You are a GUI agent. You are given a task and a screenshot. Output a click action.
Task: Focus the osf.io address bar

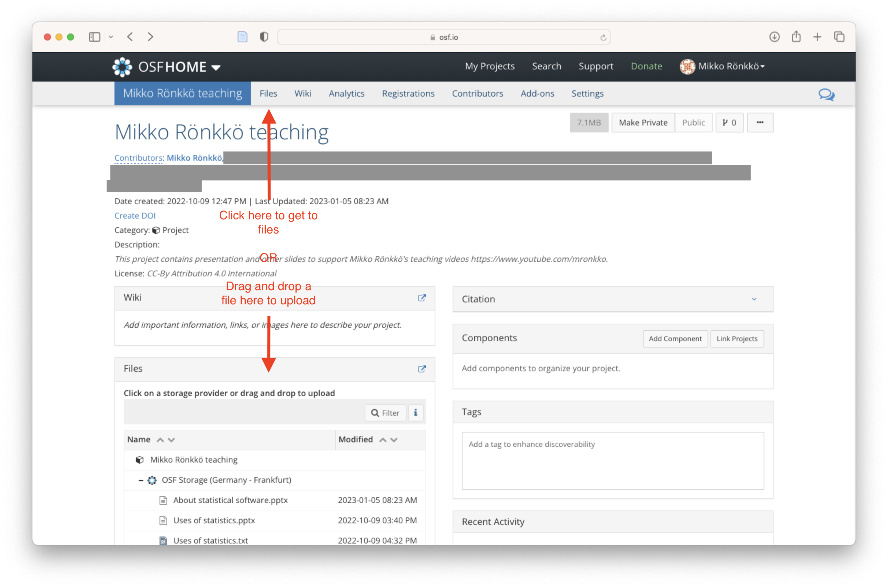click(444, 37)
